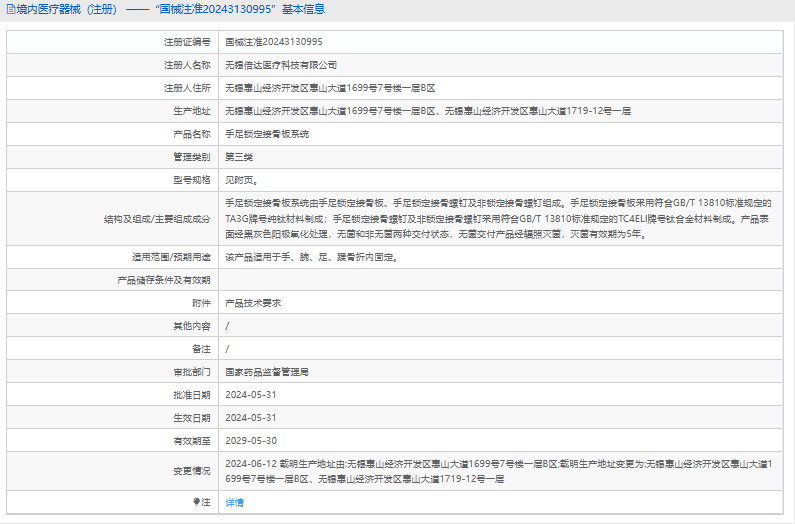Click the document icon in the page header

click(11, 9)
